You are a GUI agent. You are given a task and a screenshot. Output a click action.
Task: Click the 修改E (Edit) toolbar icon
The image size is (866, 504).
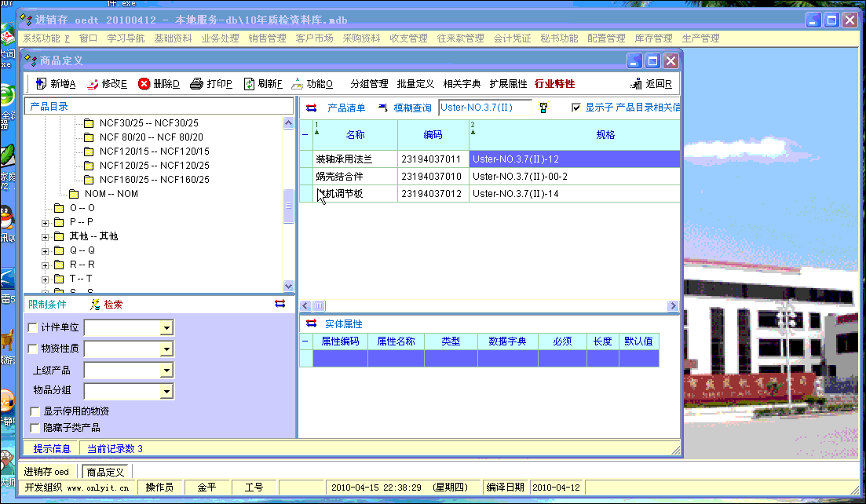(93, 84)
